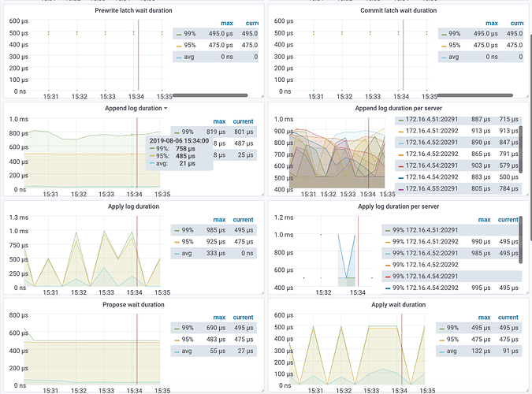The height and width of the screenshot is (394, 532).
Task: Click the 690 µs max value in Propose wait duration
Action: pyautogui.click(x=216, y=328)
